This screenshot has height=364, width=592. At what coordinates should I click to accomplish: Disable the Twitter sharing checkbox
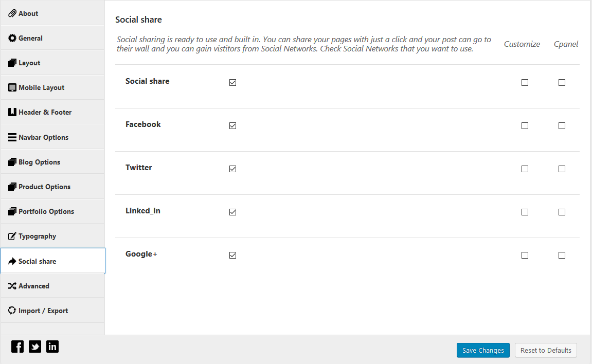pos(233,169)
